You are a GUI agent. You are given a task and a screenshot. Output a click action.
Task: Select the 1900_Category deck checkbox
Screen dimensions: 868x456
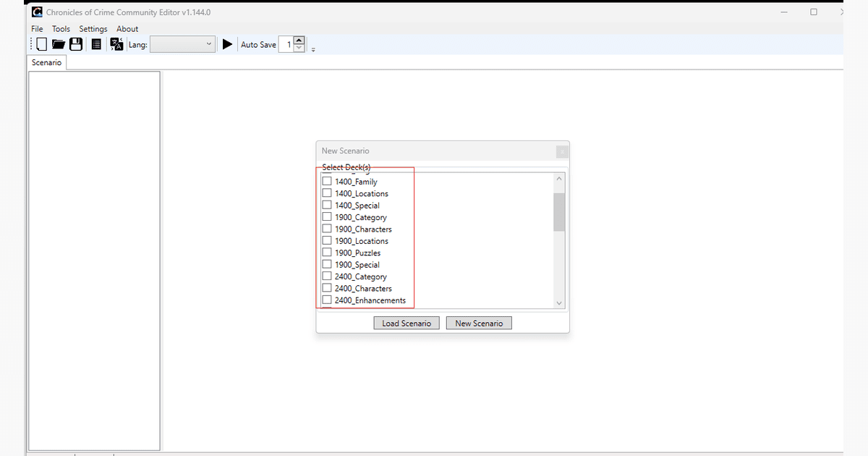click(327, 217)
